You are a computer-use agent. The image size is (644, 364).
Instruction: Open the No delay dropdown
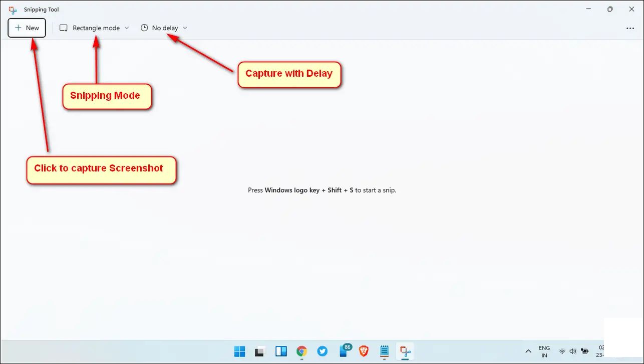tap(164, 28)
